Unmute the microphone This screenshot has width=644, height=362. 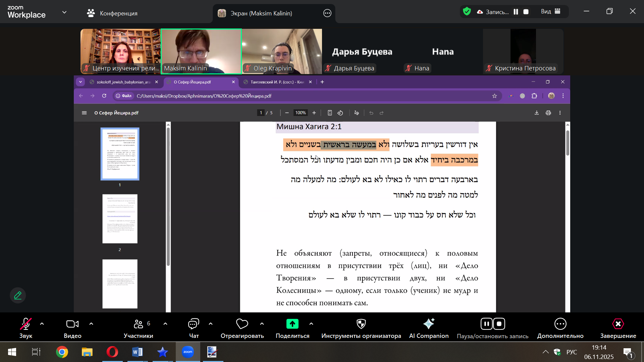click(25, 324)
